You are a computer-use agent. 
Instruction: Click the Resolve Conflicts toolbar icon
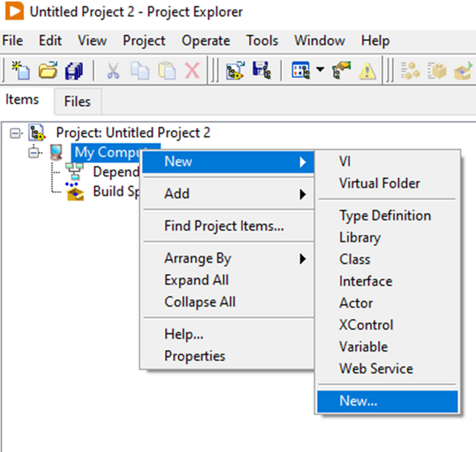click(342, 70)
